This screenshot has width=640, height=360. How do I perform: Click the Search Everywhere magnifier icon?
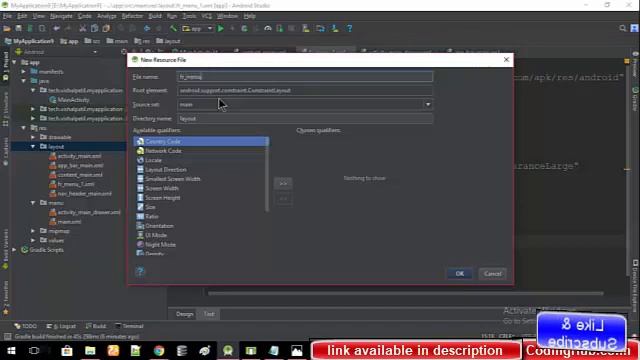622,29
